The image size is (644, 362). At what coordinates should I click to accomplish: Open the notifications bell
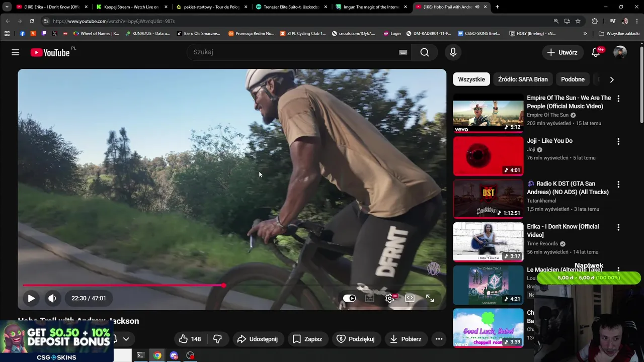click(596, 52)
